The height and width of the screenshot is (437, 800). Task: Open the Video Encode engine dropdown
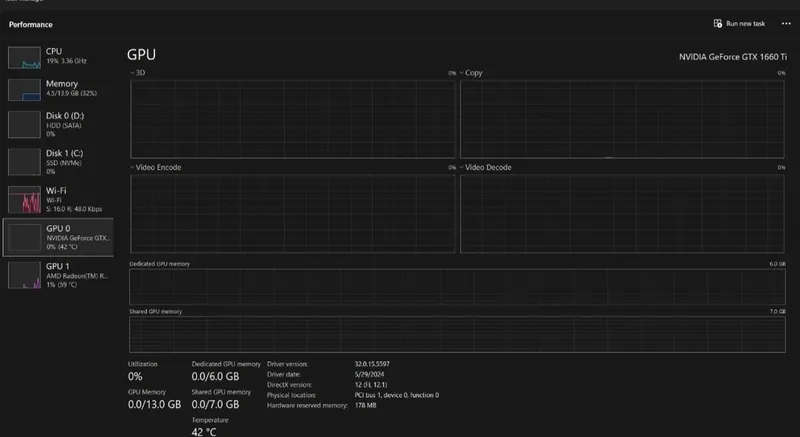[132, 167]
